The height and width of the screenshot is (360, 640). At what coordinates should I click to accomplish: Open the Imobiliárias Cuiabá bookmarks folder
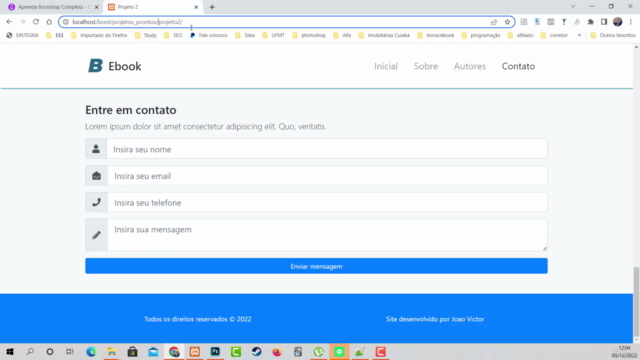pos(384,35)
